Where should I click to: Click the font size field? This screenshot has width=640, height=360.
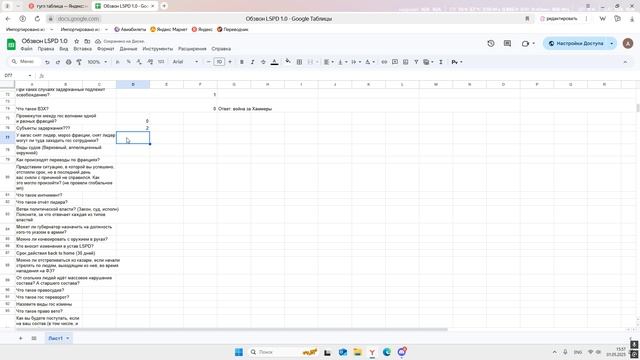click(219, 62)
